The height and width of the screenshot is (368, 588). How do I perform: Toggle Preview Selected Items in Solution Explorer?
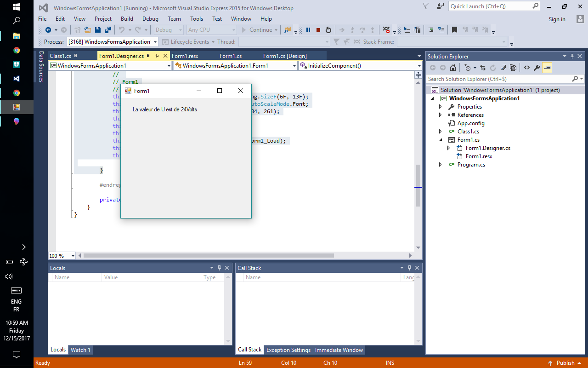point(547,68)
